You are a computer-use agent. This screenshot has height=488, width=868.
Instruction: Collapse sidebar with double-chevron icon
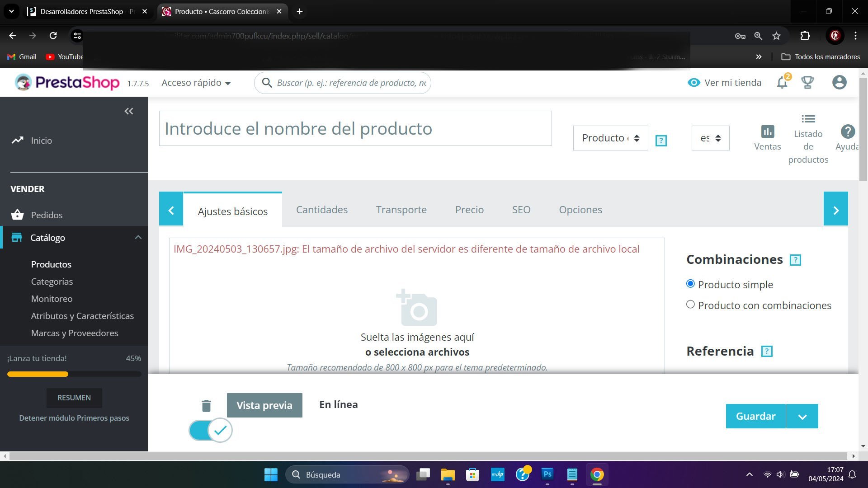(129, 111)
